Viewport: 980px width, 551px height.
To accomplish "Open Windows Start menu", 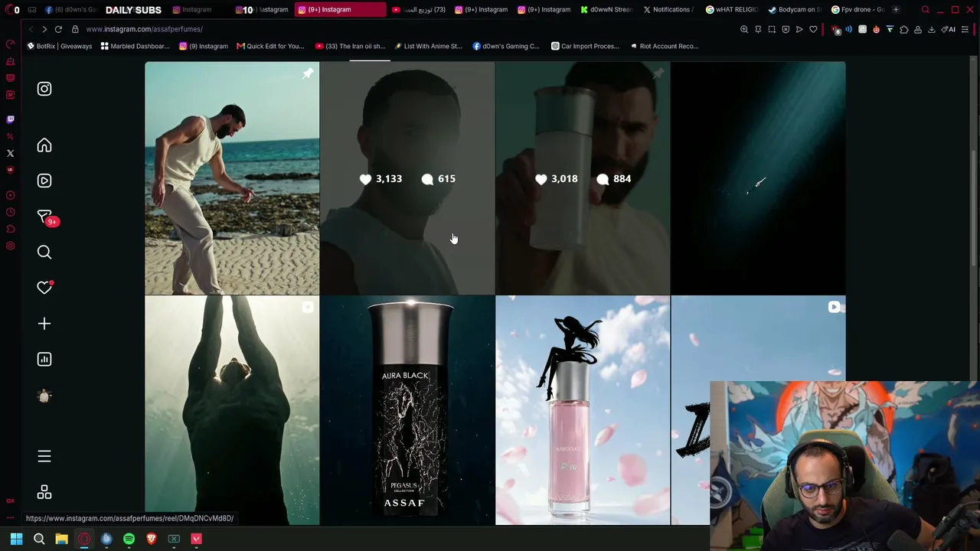I will point(16,539).
